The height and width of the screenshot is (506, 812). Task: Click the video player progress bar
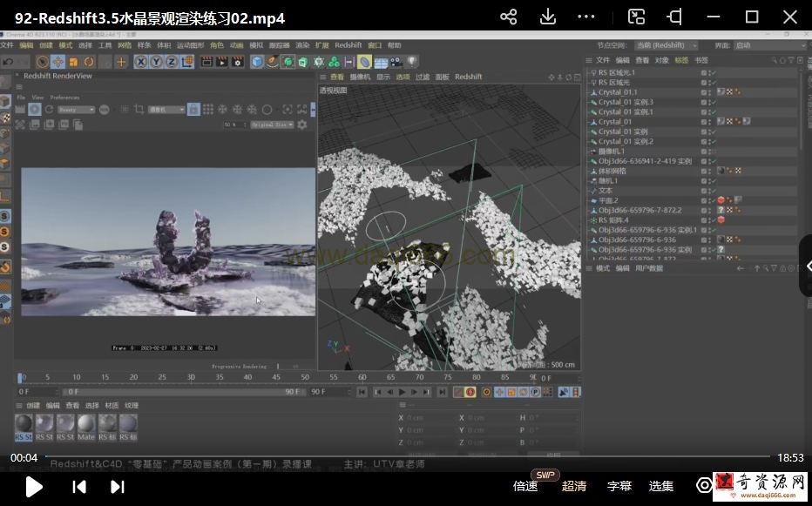408,456
